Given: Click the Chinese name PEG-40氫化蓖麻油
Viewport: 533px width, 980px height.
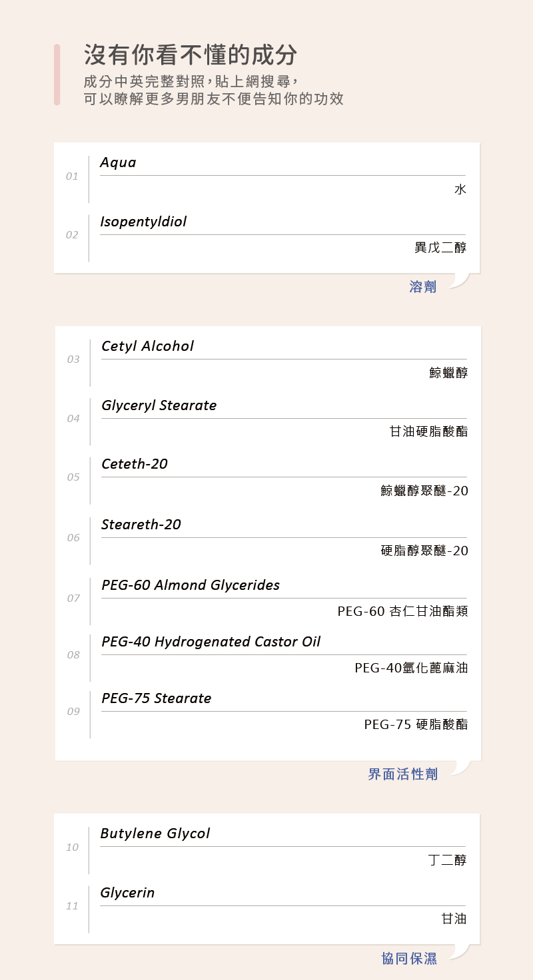Looking at the screenshot, I should (x=411, y=668).
